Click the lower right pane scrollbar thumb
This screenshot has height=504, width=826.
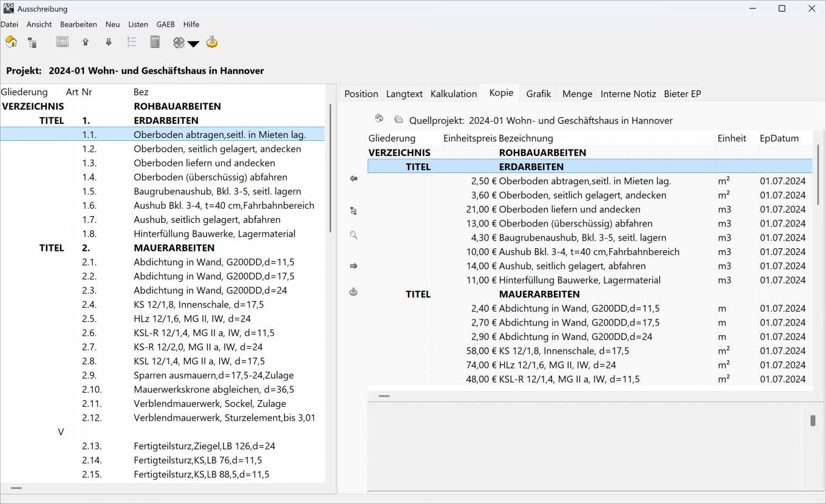(x=813, y=421)
